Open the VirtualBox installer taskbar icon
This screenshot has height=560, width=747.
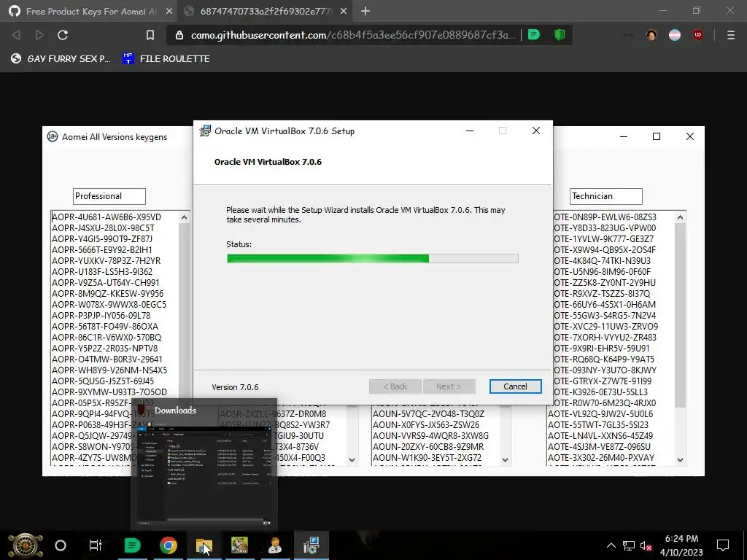pyautogui.click(x=311, y=545)
